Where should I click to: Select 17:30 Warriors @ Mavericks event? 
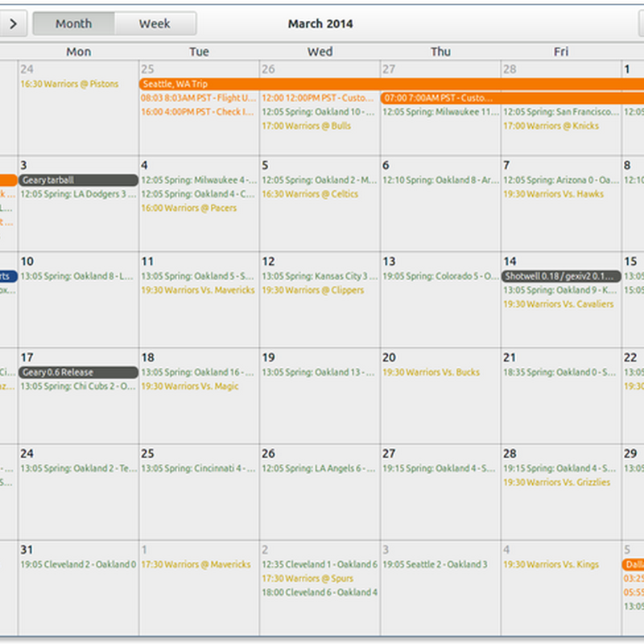point(196,564)
